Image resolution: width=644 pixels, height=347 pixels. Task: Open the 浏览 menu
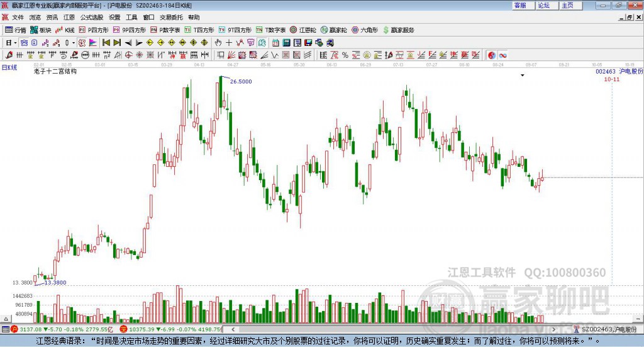click(35, 17)
